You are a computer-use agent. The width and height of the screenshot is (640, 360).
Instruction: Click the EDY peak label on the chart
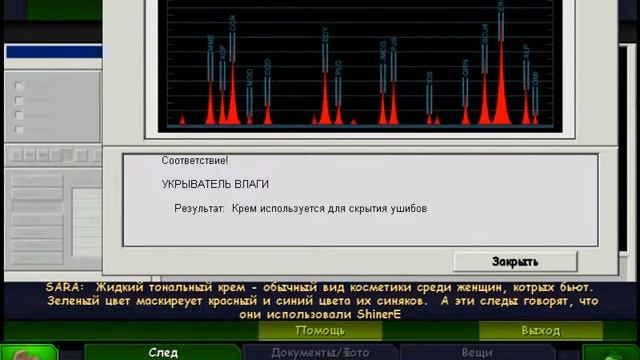325,35
